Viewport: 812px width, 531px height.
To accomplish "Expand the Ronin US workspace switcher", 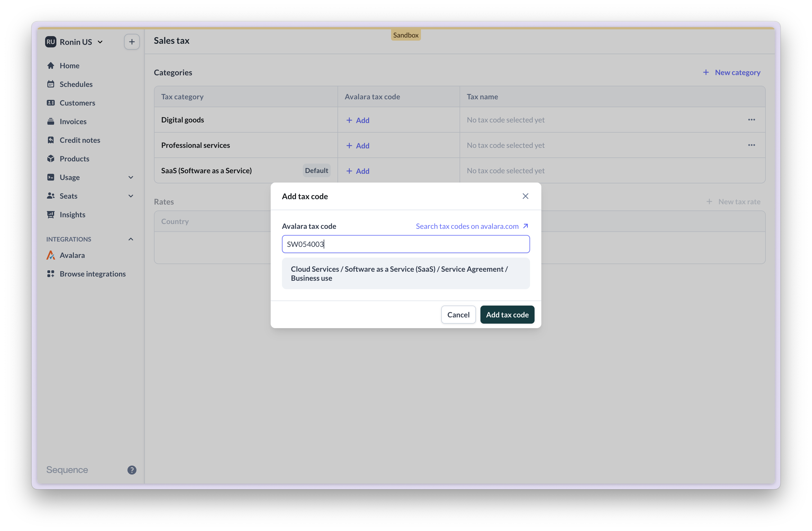I will [100, 42].
